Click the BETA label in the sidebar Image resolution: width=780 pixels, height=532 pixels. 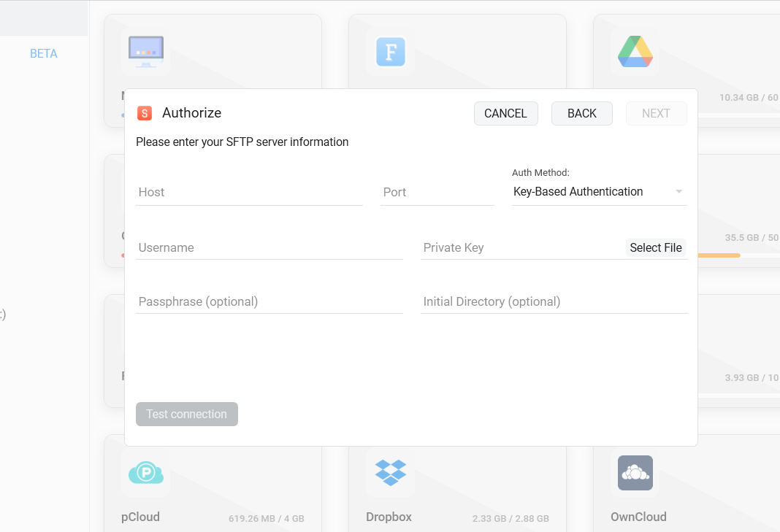pyautogui.click(x=43, y=53)
